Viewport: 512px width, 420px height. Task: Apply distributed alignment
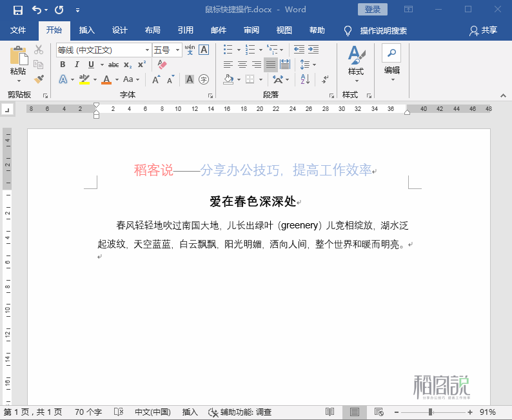285,65
